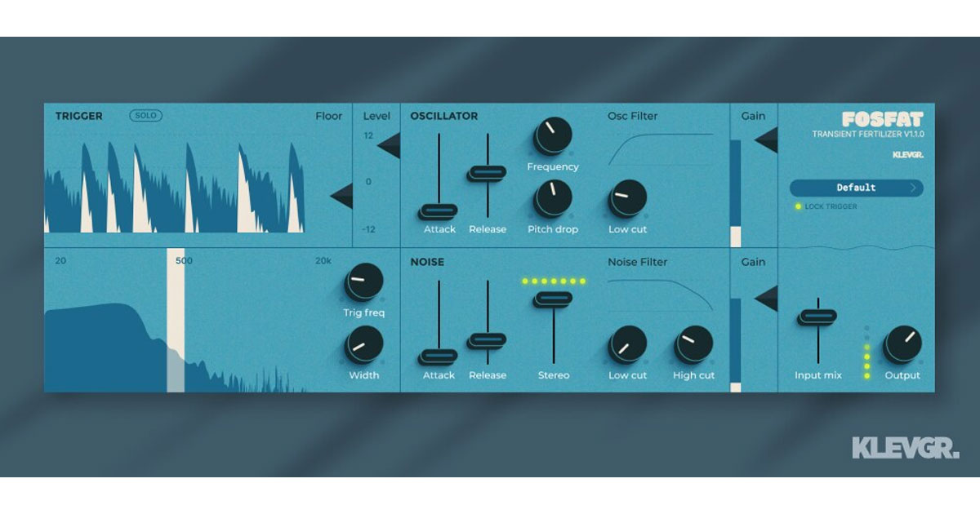
Task: Click the noise Stereo slider handle
Action: point(554,299)
